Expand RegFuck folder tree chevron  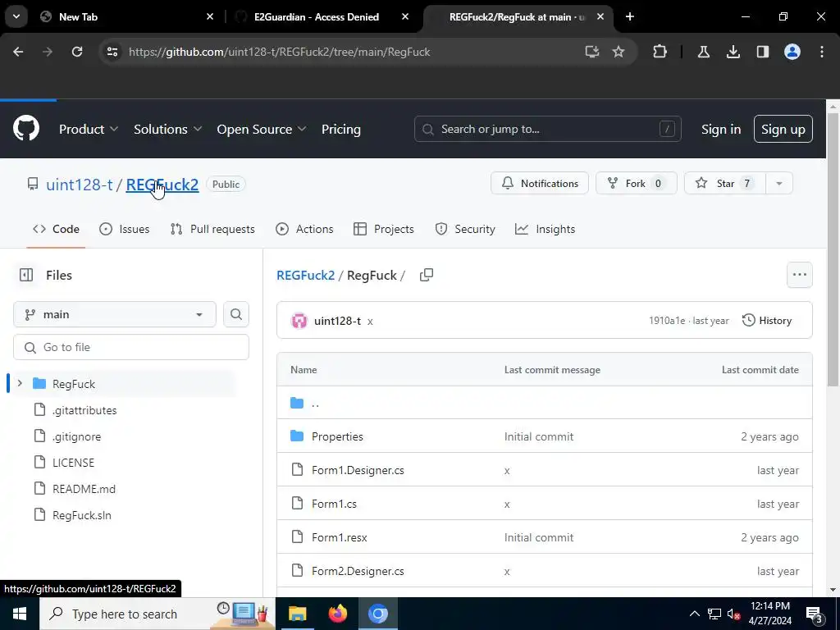click(20, 384)
